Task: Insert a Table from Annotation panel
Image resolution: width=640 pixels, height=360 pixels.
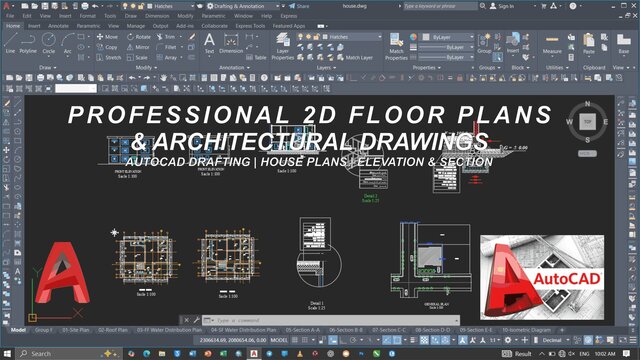Action: point(257,58)
